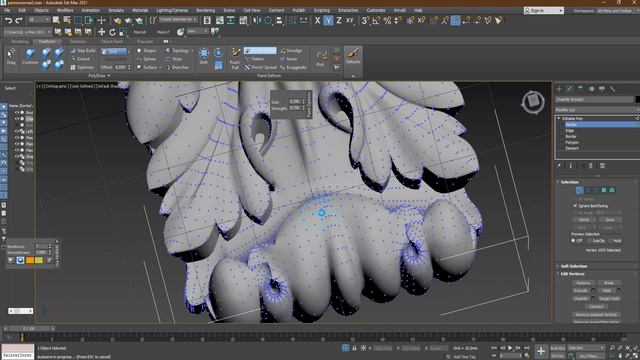The image size is (640, 360).
Task: Click the ViewCube navigation widget
Action: pos(533,101)
